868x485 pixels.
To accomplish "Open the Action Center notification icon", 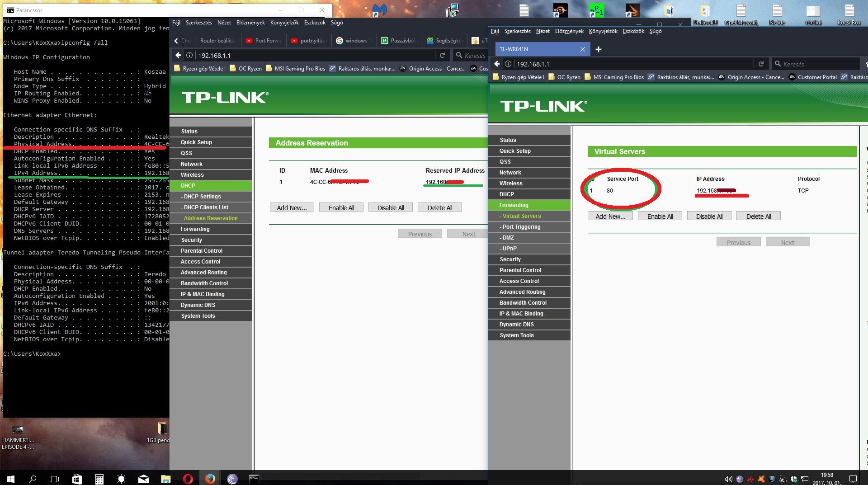I will [x=853, y=479].
